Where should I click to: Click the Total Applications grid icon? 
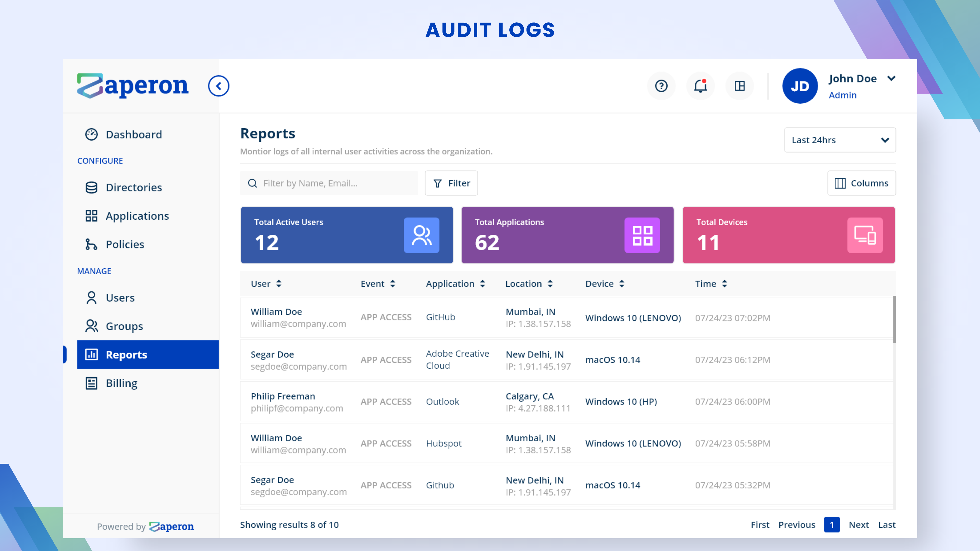coord(642,235)
